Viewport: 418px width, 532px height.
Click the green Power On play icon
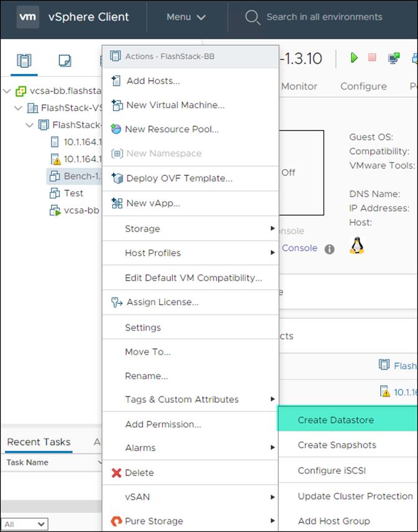(354, 58)
